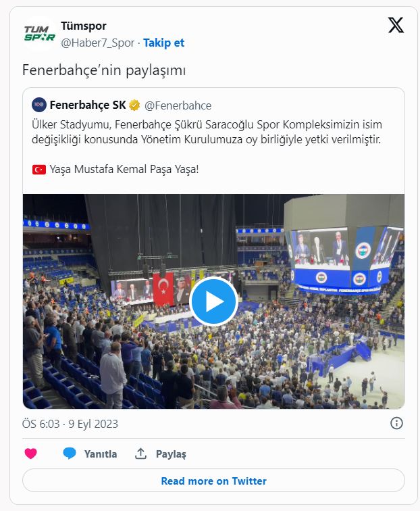The height and width of the screenshot is (511, 420).
Task: Like the tweet with the heart icon
Action: coord(30,454)
